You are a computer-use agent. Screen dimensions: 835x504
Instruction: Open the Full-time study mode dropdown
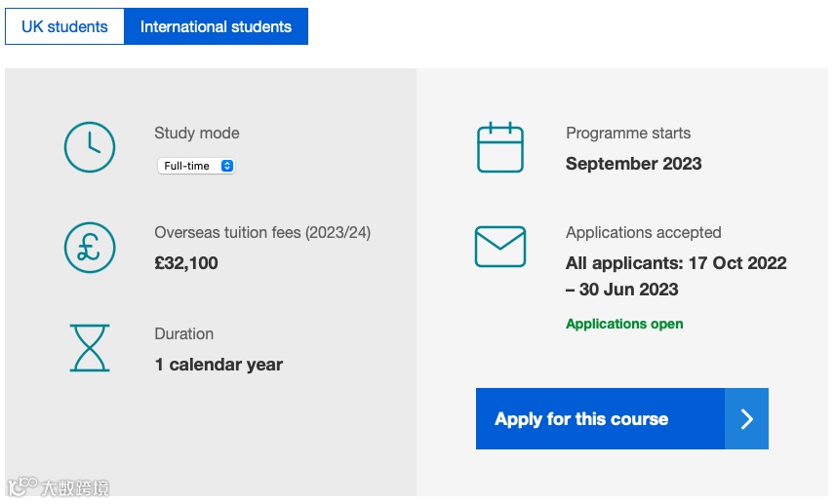tap(196, 166)
